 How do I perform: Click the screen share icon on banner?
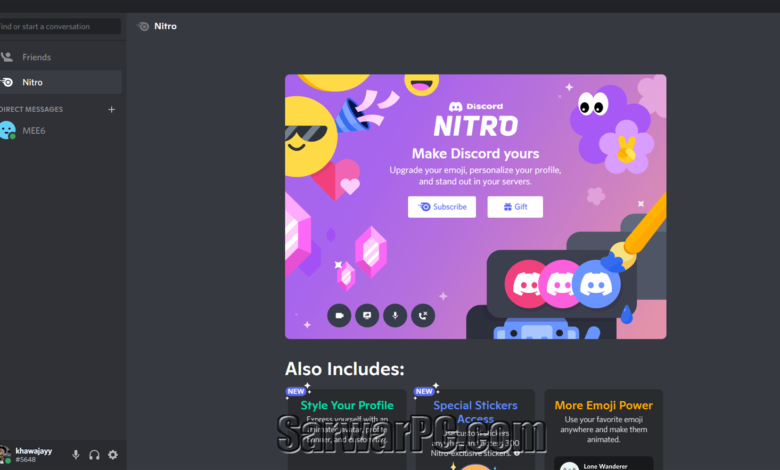367,315
